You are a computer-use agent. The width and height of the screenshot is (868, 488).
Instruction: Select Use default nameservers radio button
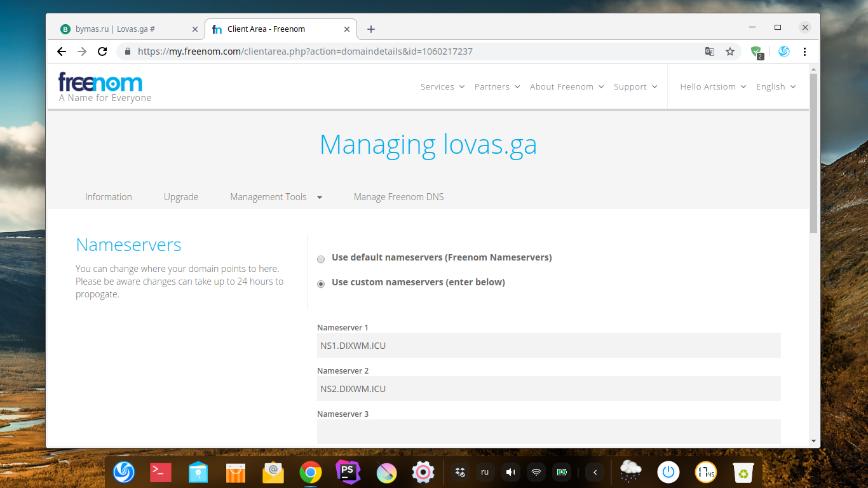click(321, 259)
